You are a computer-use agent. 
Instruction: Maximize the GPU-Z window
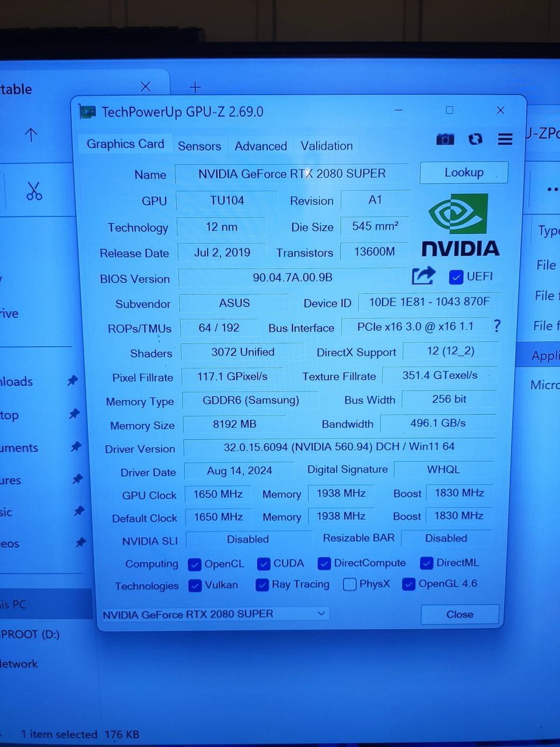tap(449, 110)
